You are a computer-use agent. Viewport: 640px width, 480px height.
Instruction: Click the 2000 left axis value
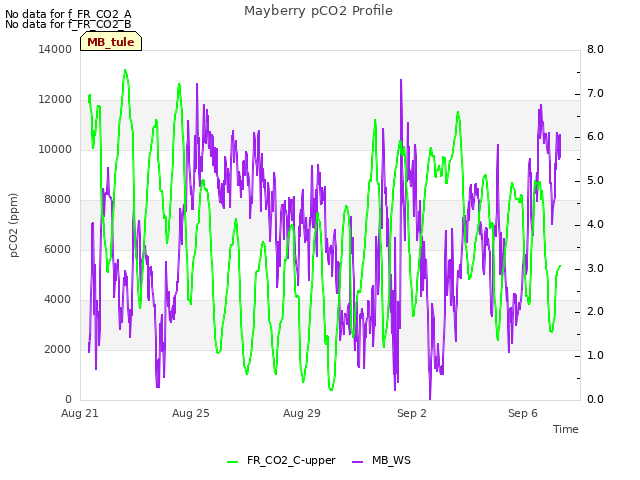click(x=58, y=350)
